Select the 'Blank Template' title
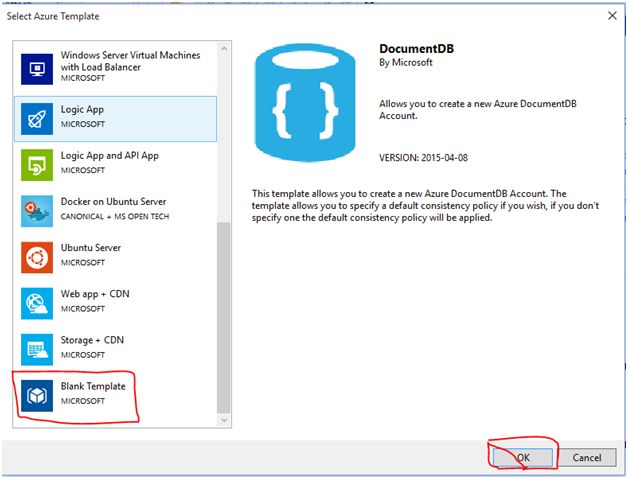The image size is (628, 479). coord(93,386)
